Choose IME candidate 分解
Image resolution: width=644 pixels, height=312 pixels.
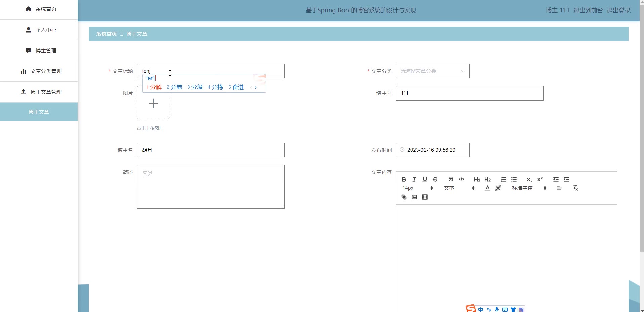coord(154,87)
